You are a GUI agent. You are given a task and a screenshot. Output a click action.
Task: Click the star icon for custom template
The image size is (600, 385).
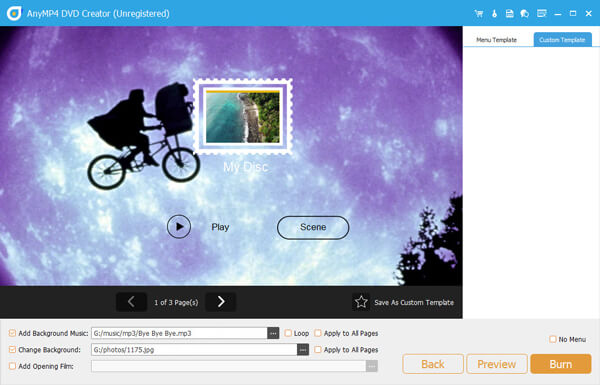point(361,302)
